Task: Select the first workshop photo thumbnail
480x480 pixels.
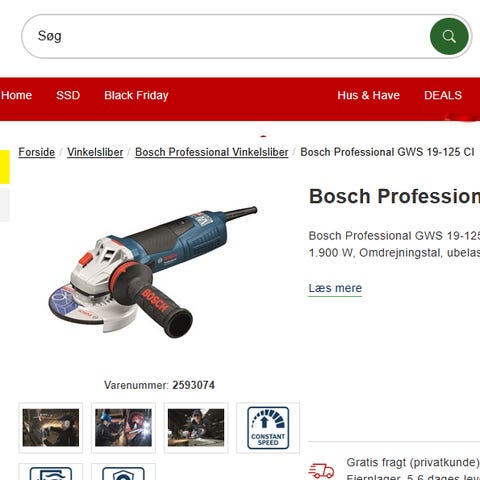Action: click(51, 428)
